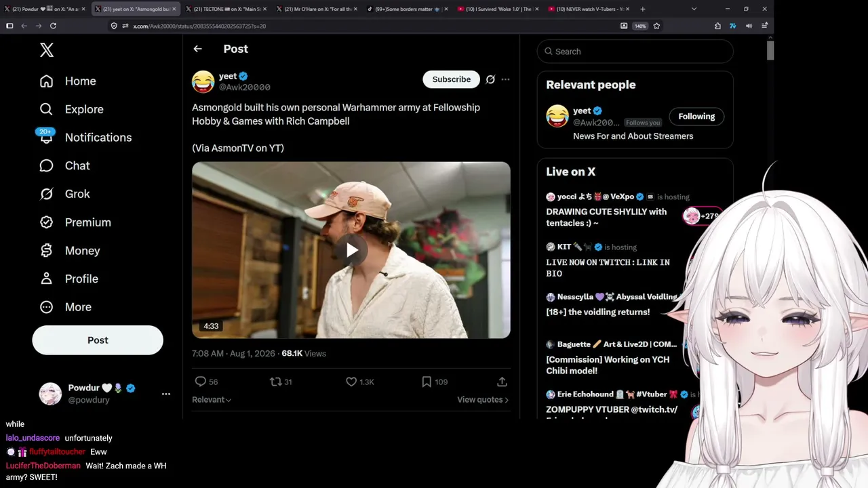This screenshot has width=868, height=488.
Task: Toggle tab audio speaker icon in toolbar
Action: click(x=749, y=26)
